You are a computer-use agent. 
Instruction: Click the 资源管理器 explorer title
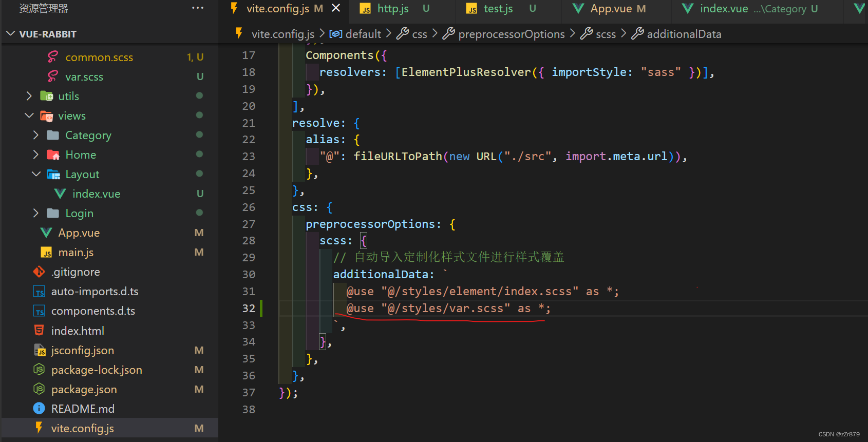44,8
